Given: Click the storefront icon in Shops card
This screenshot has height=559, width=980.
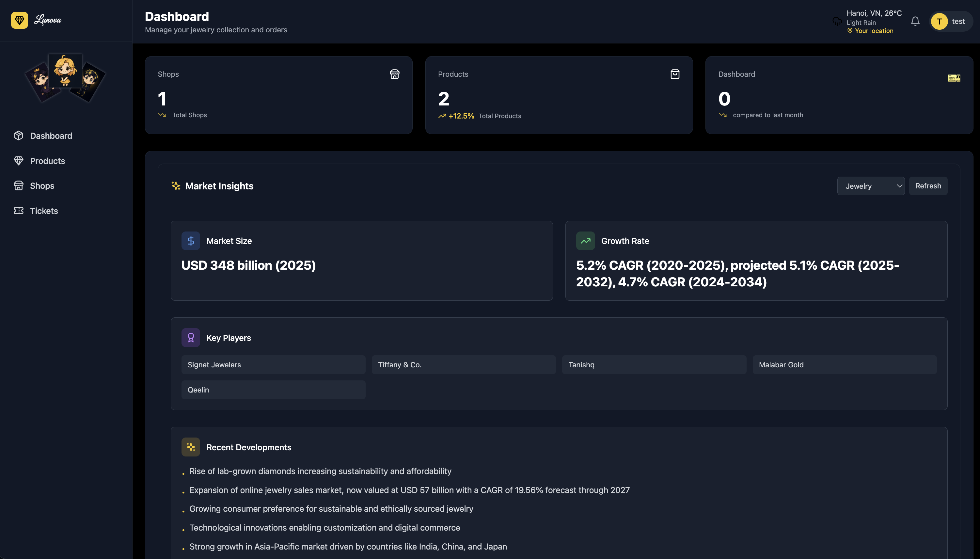Looking at the screenshot, I should (394, 74).
